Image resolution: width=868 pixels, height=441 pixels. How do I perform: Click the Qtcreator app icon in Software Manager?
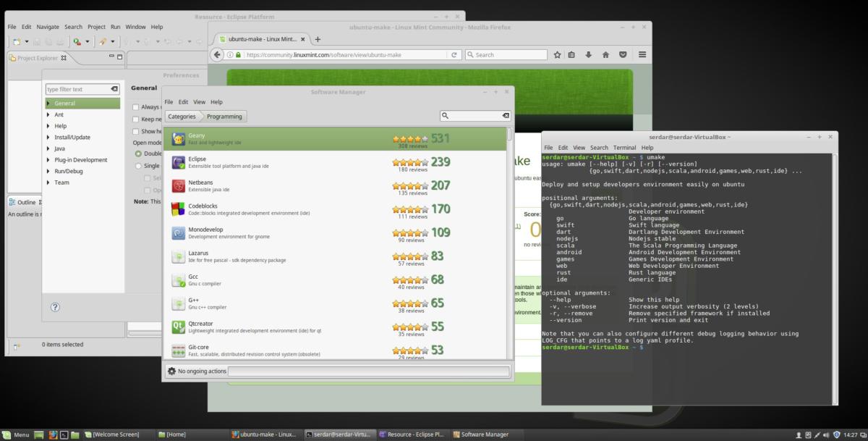pyautogui.click(x=179, y=327)
